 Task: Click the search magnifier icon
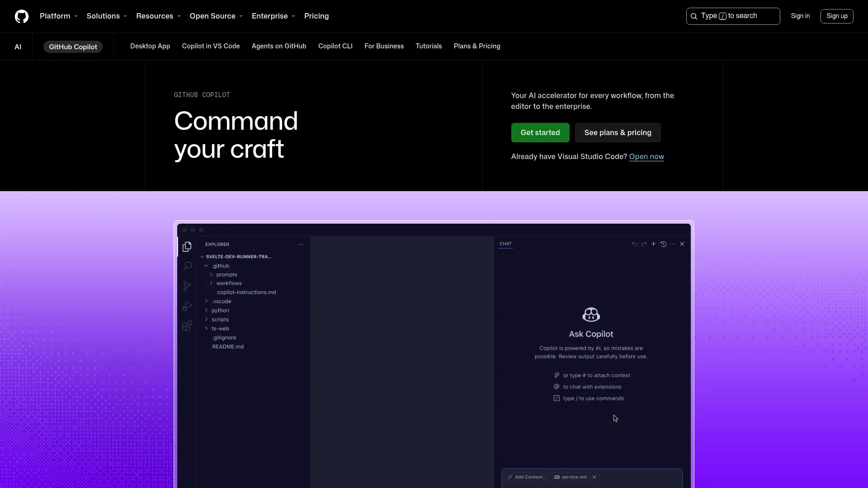[694, 16]
